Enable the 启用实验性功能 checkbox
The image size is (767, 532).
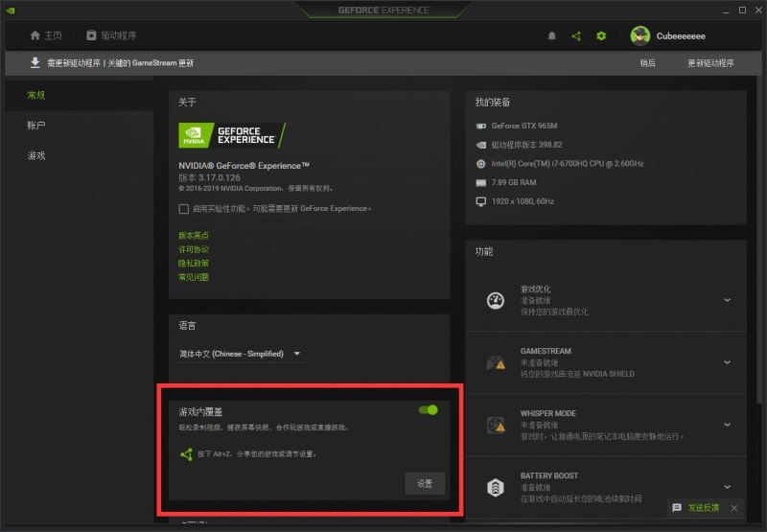183,209
